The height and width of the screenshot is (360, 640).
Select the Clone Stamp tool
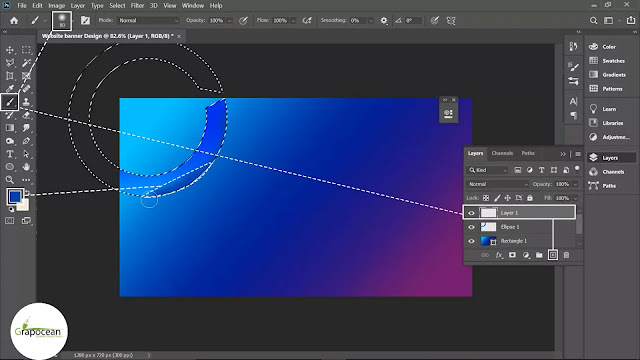[x=26, y=102]
